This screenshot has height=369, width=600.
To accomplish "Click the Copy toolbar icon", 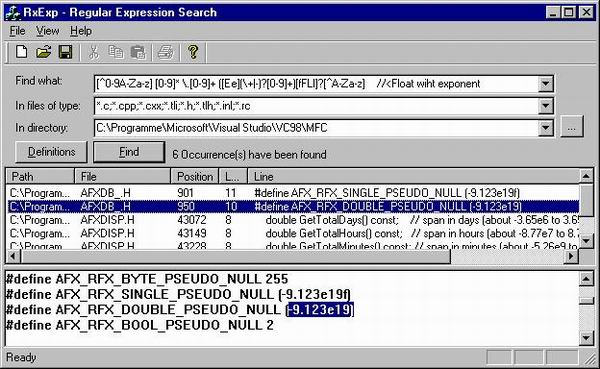I will pos(116,52).
